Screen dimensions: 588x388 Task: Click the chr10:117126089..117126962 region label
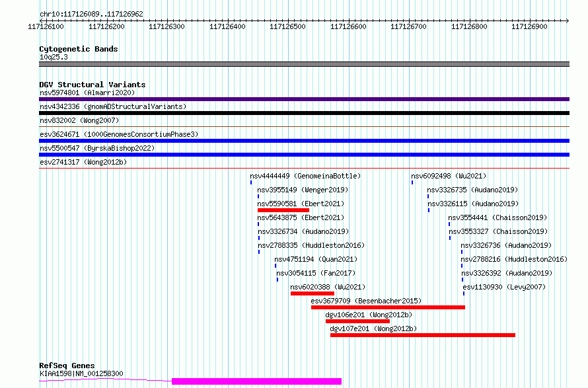91,14
